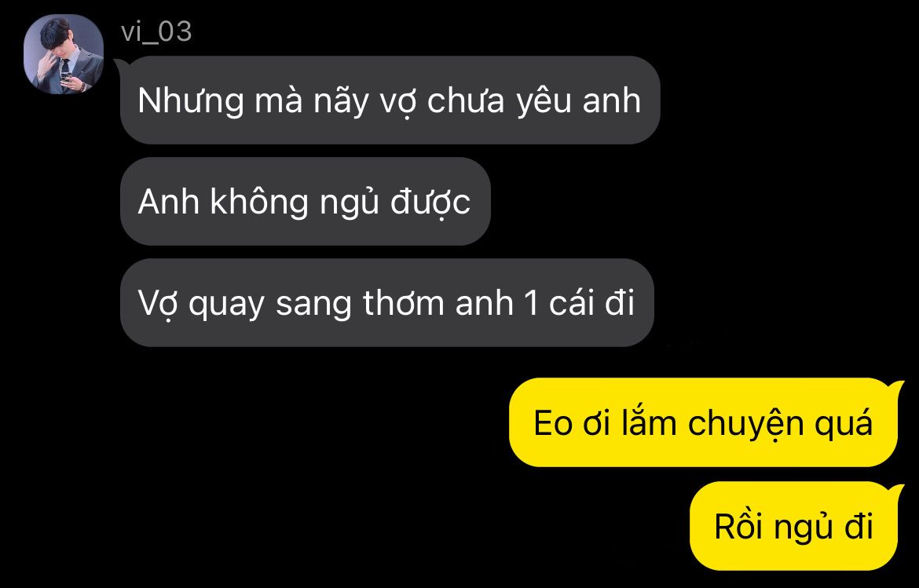Click the word 'Rồi' in the last message
919x588 pixels.
[x=740, y=525]
